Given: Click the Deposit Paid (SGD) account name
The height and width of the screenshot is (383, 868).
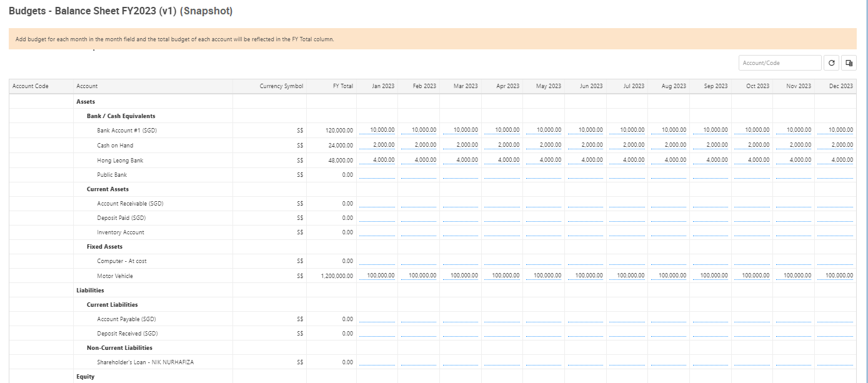Looking at the screenshot, I should (x=121, y=218).
